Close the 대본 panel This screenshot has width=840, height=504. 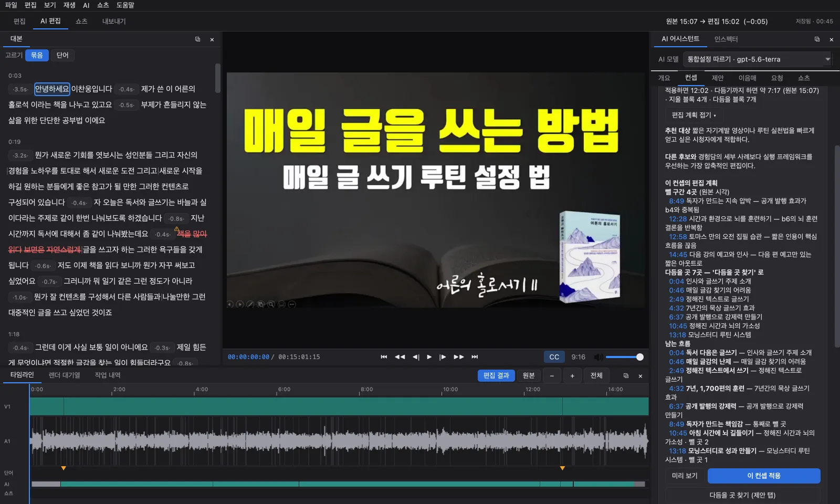point(212,39)
